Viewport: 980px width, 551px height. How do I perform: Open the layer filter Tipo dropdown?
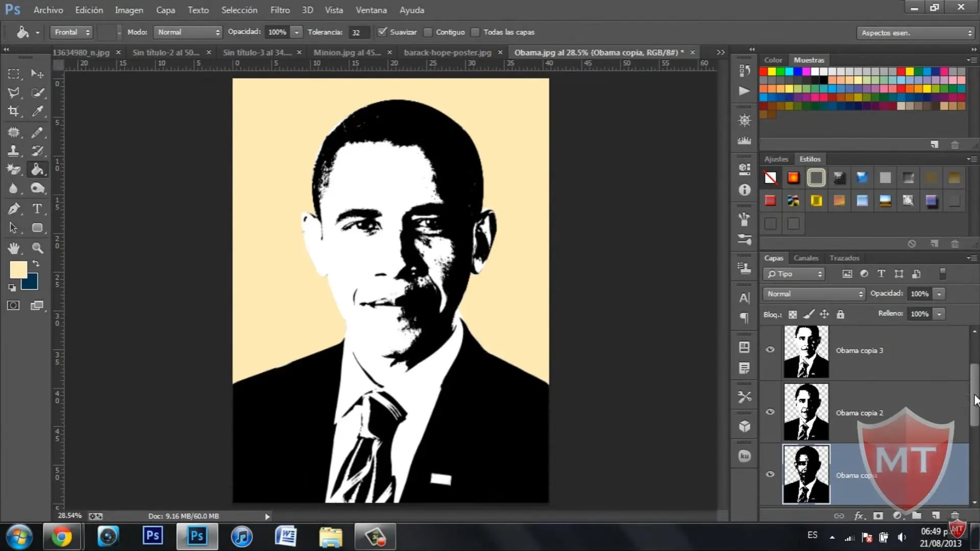[x=794, y=274]
